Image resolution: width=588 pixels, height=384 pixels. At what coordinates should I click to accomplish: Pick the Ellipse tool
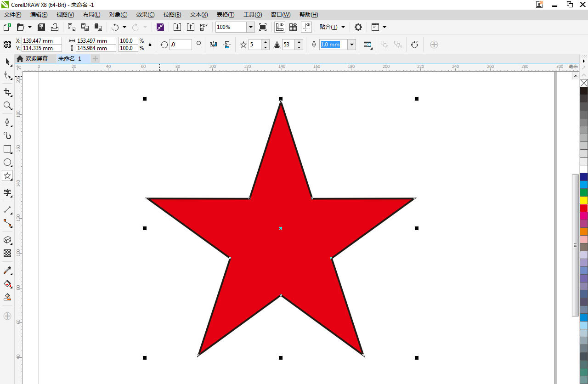7,162
